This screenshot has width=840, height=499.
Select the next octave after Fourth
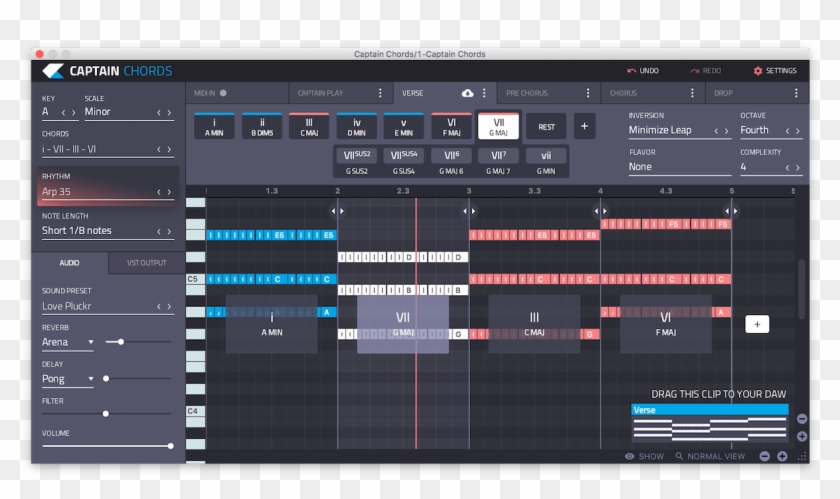tap(798, 131)
